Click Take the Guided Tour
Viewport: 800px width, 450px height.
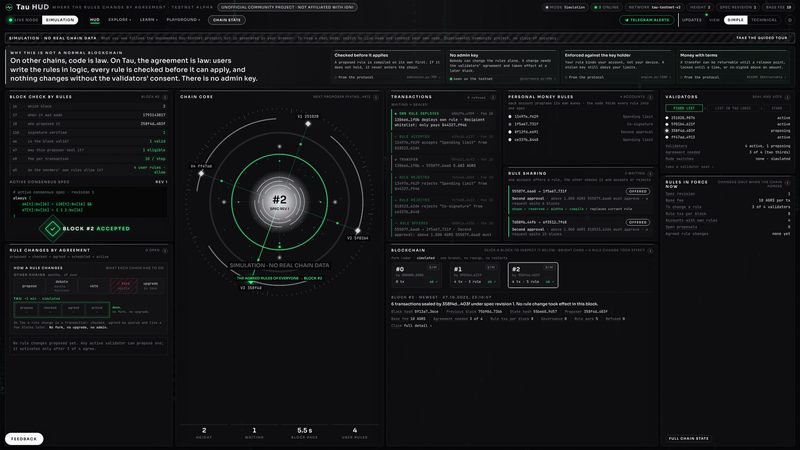coord(762,38)
